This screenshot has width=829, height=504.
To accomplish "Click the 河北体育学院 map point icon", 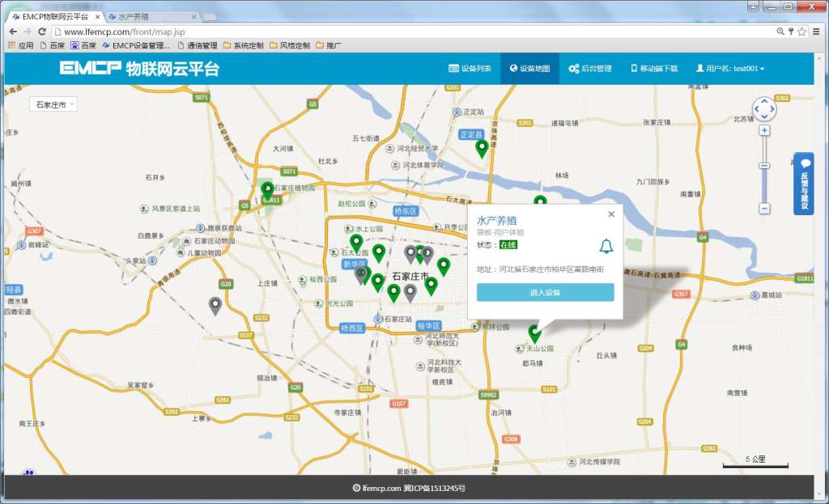I will (x=395, y=165).
